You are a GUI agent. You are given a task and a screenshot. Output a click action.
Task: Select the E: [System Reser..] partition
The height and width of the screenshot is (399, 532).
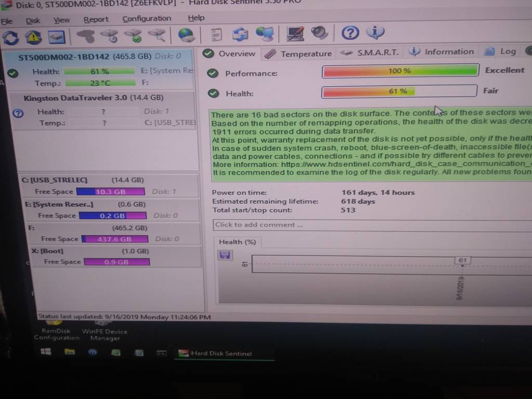112,210
